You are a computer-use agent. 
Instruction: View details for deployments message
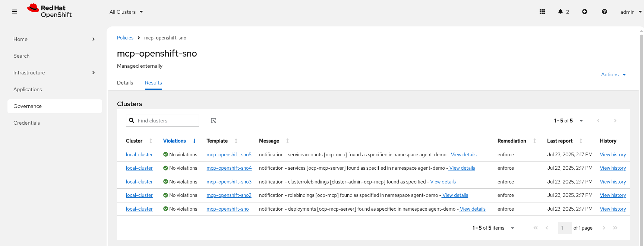pyautogui.click(x=473, y=209)
